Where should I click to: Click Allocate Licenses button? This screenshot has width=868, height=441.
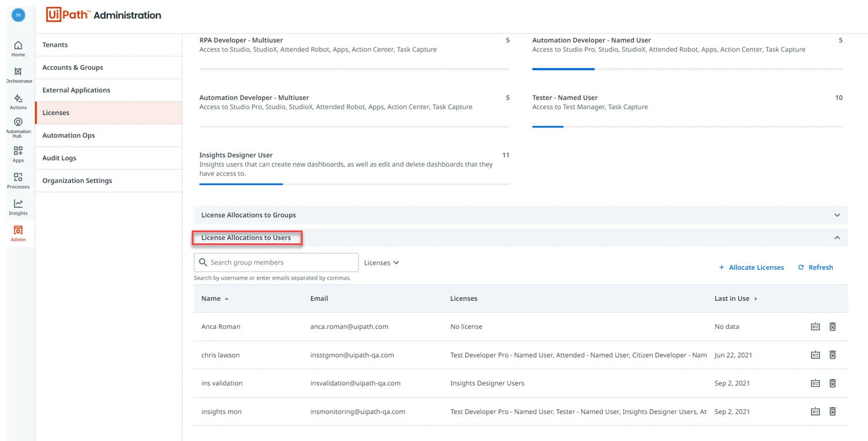[751, 267]
